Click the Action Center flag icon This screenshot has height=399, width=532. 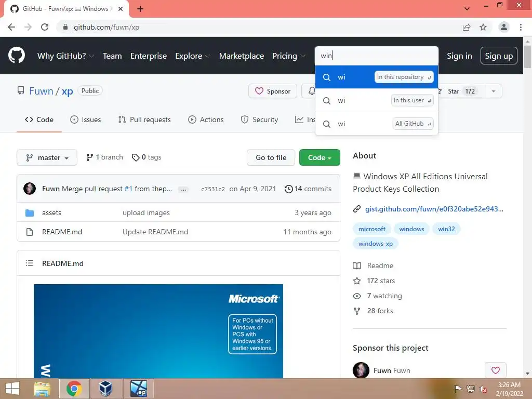click(458, 389)
